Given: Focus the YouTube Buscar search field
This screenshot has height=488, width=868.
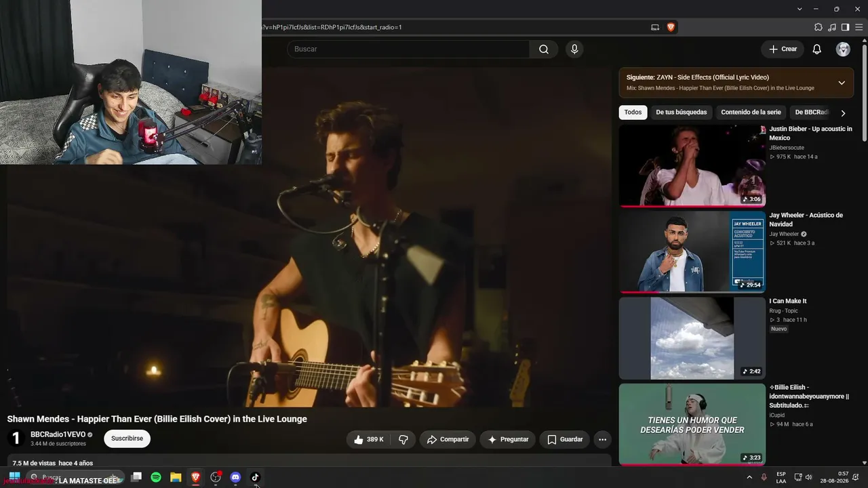Looking at the screenshot, I should 408,49.
